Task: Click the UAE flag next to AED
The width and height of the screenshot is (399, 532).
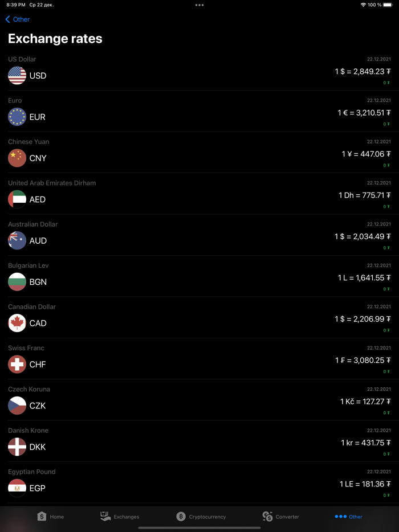Action: (17, 199)
